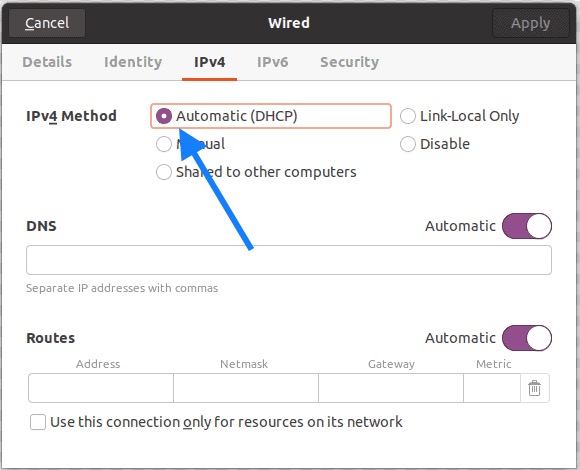This screenshot has width=580, height=470.
Task: Cancel the Wired settings dialog
Action: (47, 23)
